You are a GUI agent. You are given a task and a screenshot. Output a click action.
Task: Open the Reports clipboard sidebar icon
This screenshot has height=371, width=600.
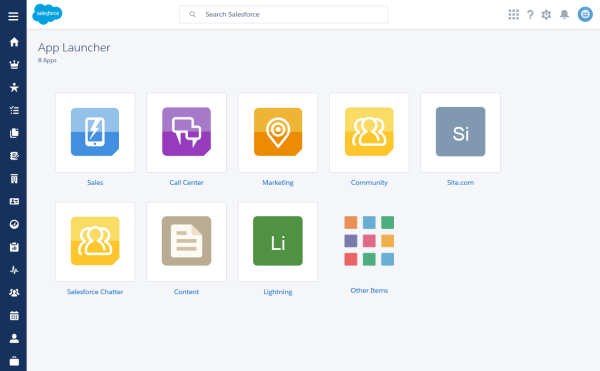[14, 247]
